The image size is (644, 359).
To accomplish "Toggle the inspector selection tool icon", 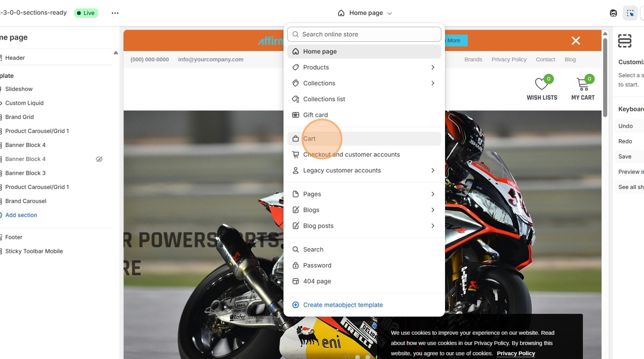I will pyautogui.click(x=630, y=13).
